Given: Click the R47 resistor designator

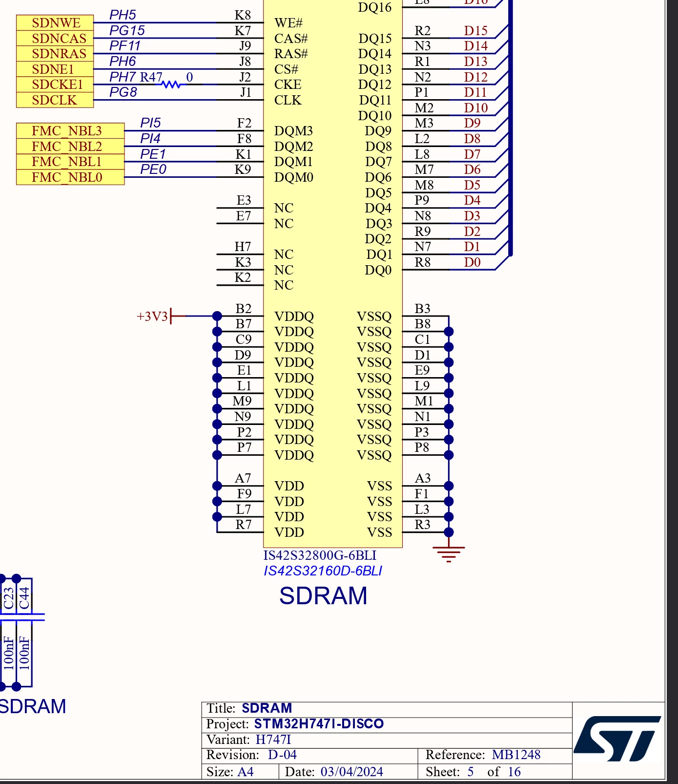Looking at the screenshot, I should (151, 77).
